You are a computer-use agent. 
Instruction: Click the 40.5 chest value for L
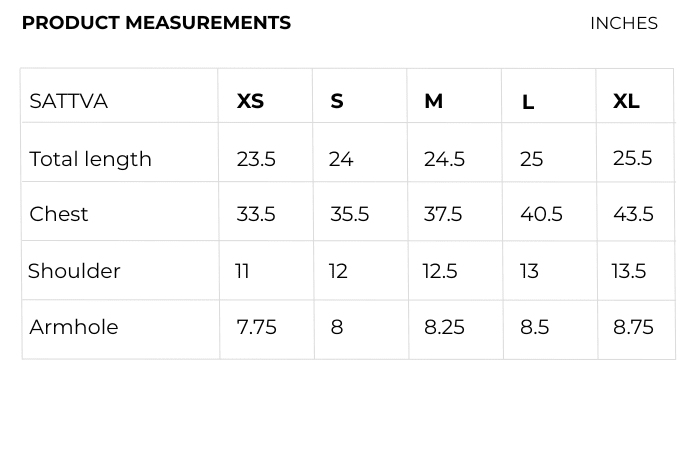(541, 214)
